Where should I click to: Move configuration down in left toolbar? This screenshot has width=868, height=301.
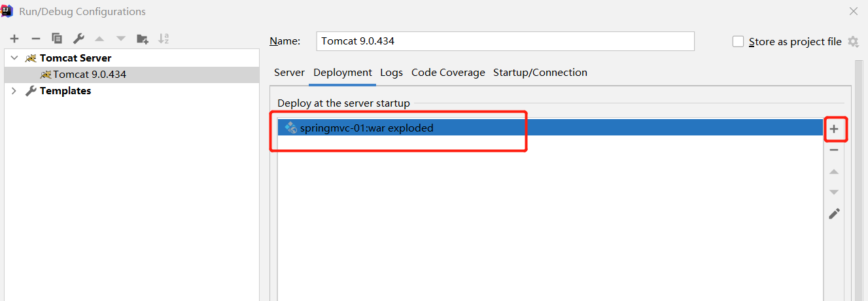tap(120, 39)
